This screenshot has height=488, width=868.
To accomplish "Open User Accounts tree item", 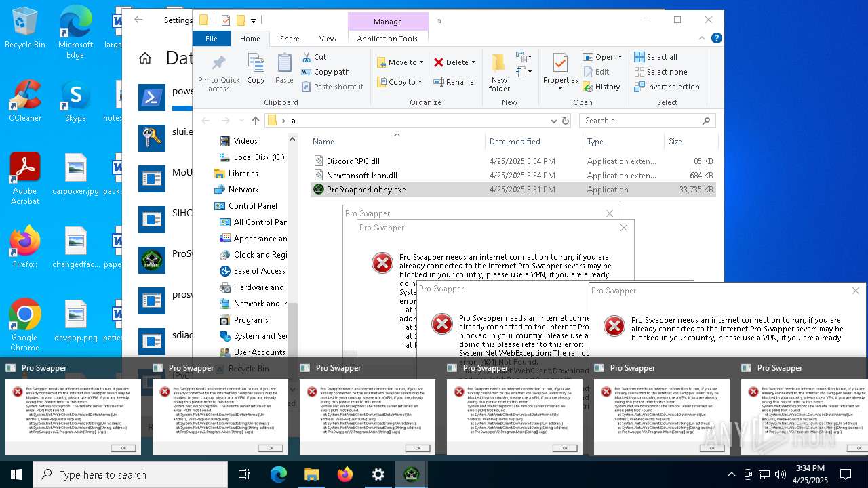I will click(252, 352).
